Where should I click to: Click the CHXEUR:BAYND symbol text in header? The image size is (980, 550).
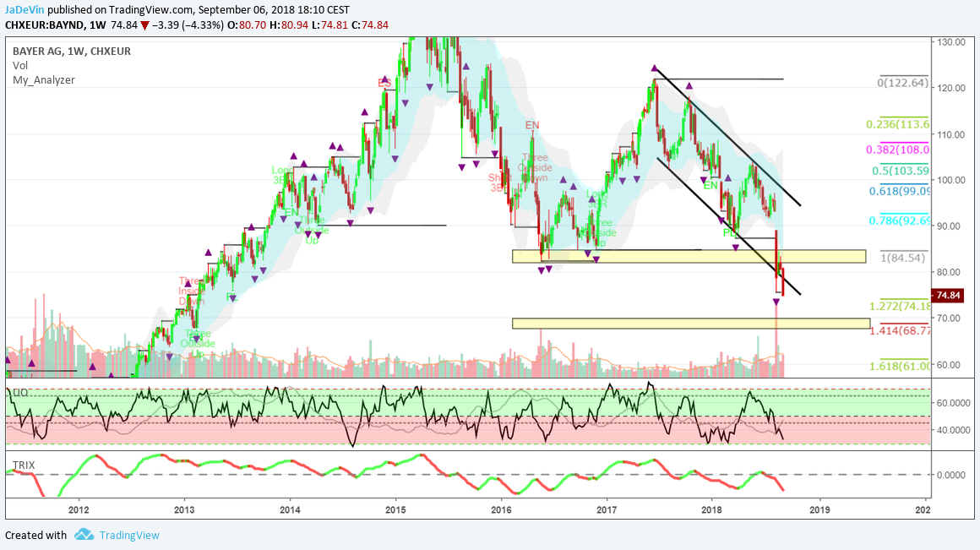[x=45, y=25]
